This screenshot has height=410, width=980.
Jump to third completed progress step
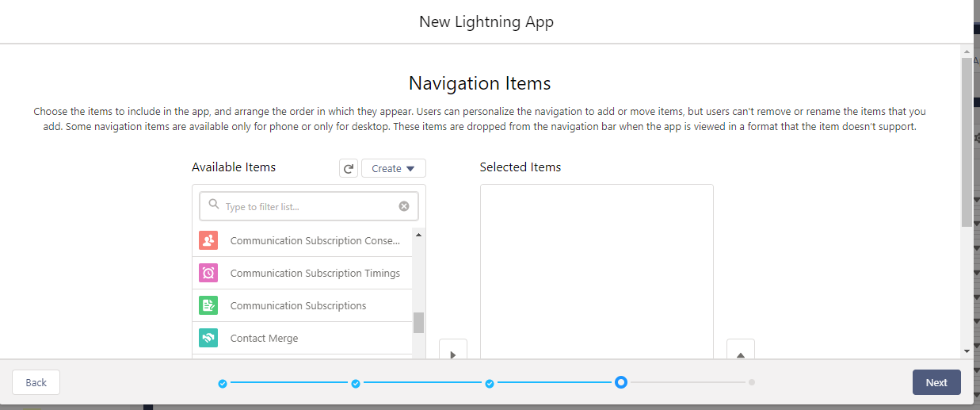click(490, 383)
